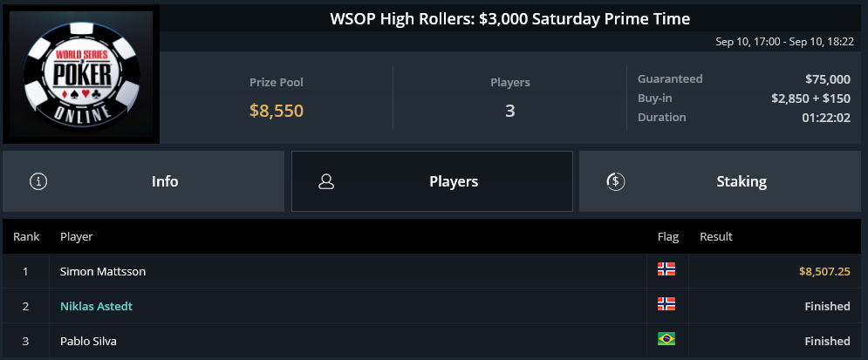Sort by the Rank column header
This screenshot has height=360, width=868.
(26, 237)
